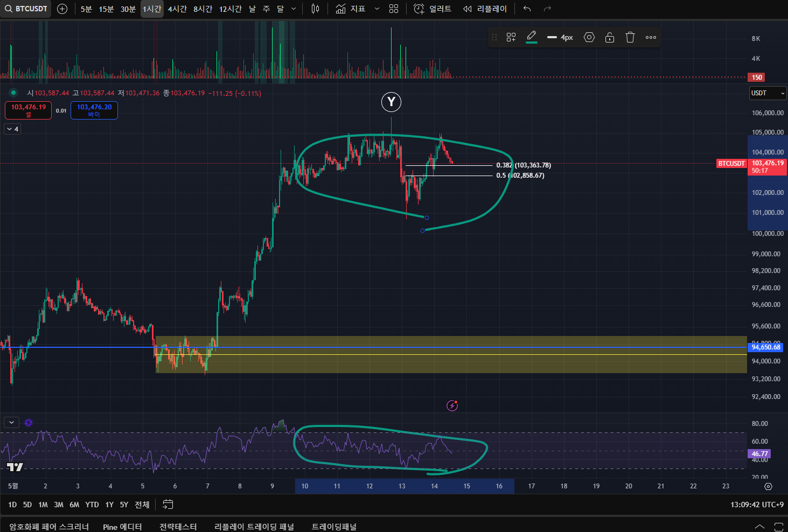The width and height of the screenshot is (788, 532).
Task: Set chart range to 1Y
Action: tap(109, 505)
